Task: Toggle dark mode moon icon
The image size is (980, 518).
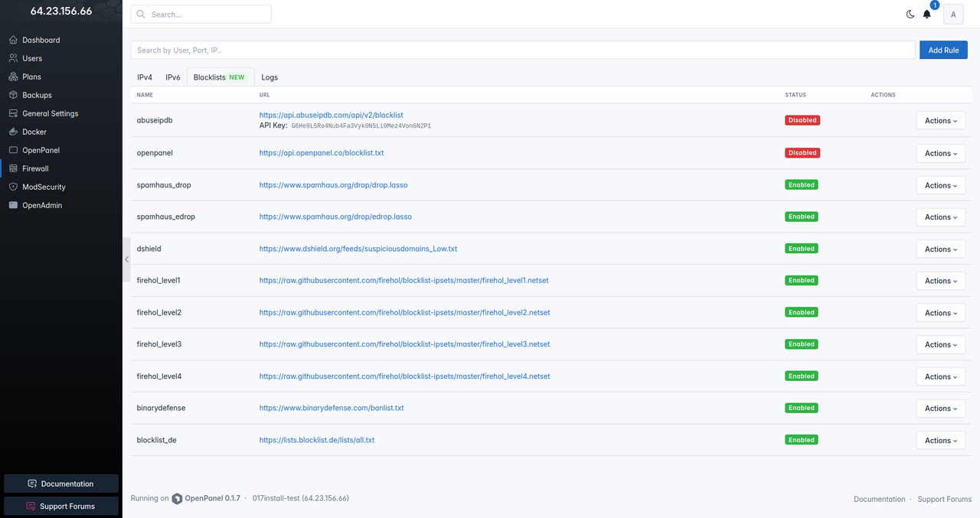Action: click(x=910, y=14)
